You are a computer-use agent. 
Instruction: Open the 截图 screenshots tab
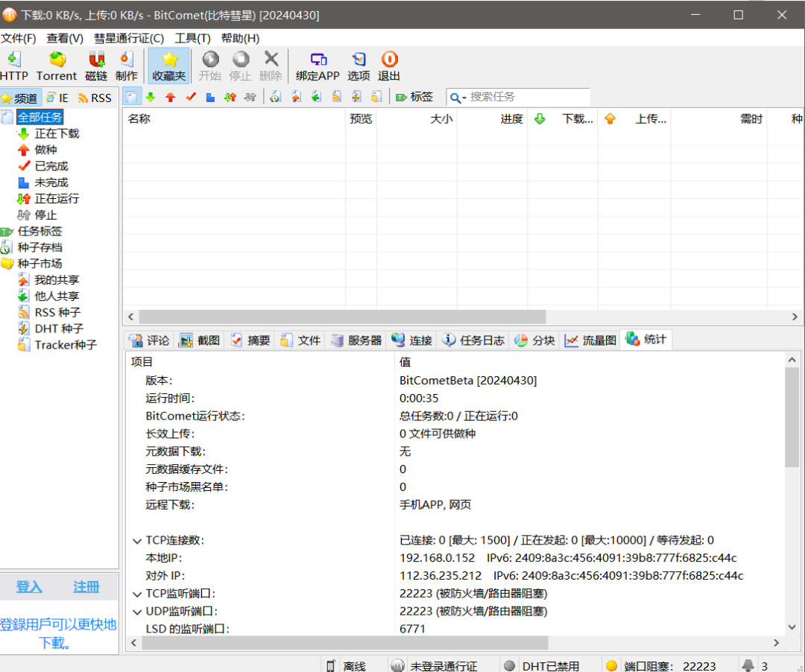tap(201, 340)
